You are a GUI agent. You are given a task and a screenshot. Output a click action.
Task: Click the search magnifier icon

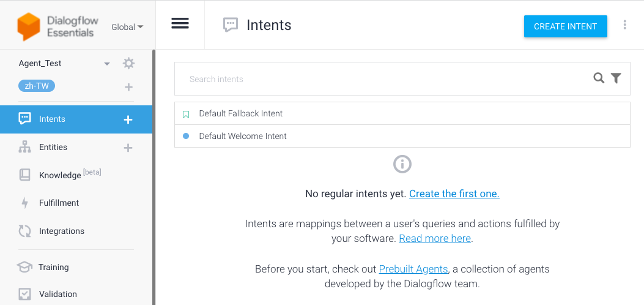(599, 78)
